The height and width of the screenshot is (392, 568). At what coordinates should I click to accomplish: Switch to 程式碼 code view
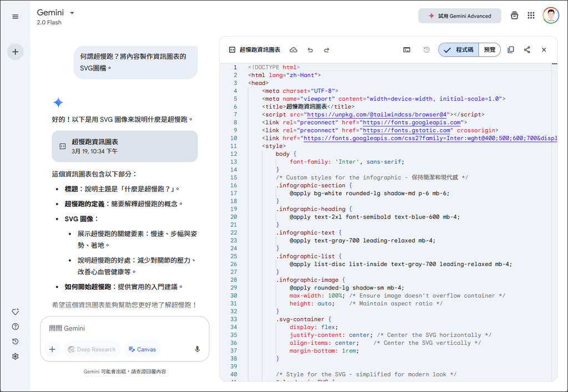[x=459, y=50]
